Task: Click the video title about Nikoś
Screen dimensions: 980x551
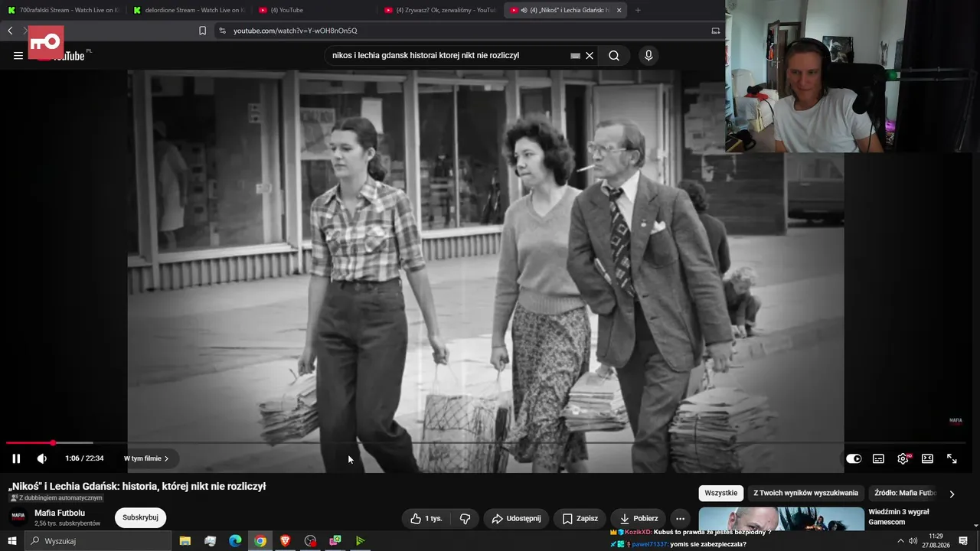Action: coord(137,486)
